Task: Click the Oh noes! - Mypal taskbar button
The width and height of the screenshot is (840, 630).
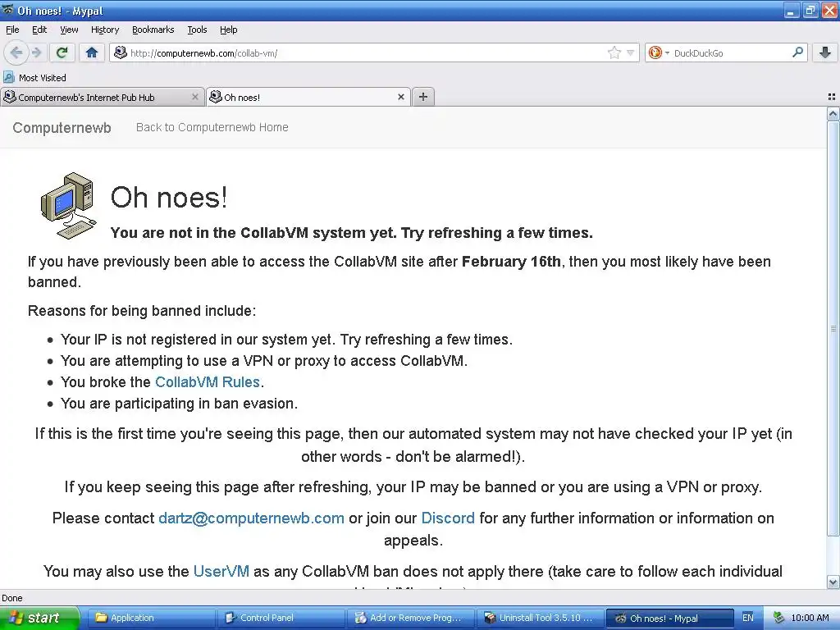Action: (669, 618)
